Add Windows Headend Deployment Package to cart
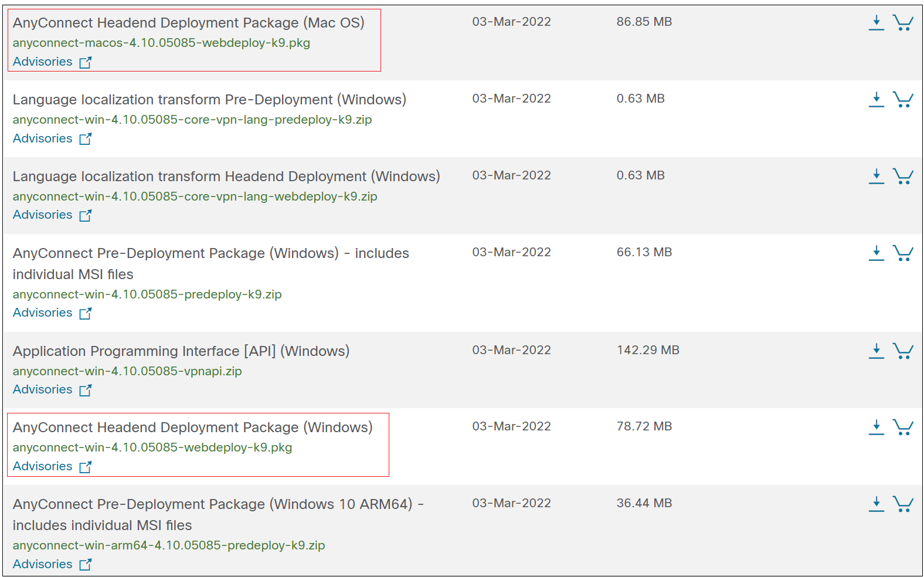This screenshot has height=577, width=924. pyautogui.click(x=903, y=427)
